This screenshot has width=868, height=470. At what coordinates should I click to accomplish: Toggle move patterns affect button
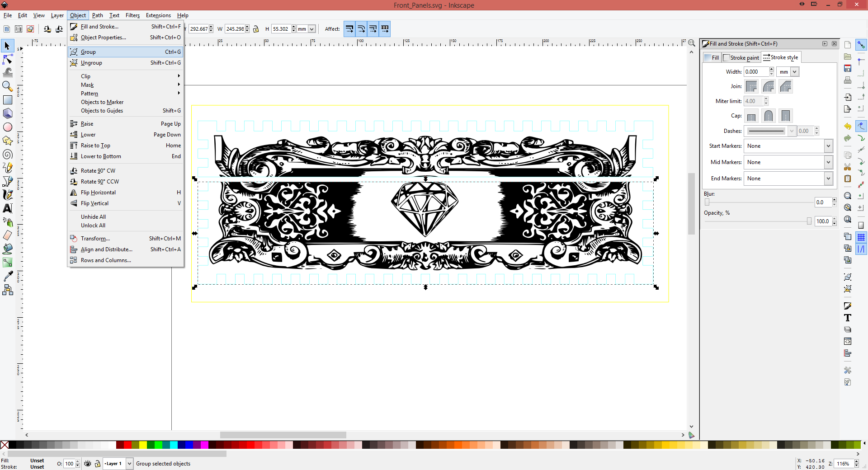tap(385, 29)
